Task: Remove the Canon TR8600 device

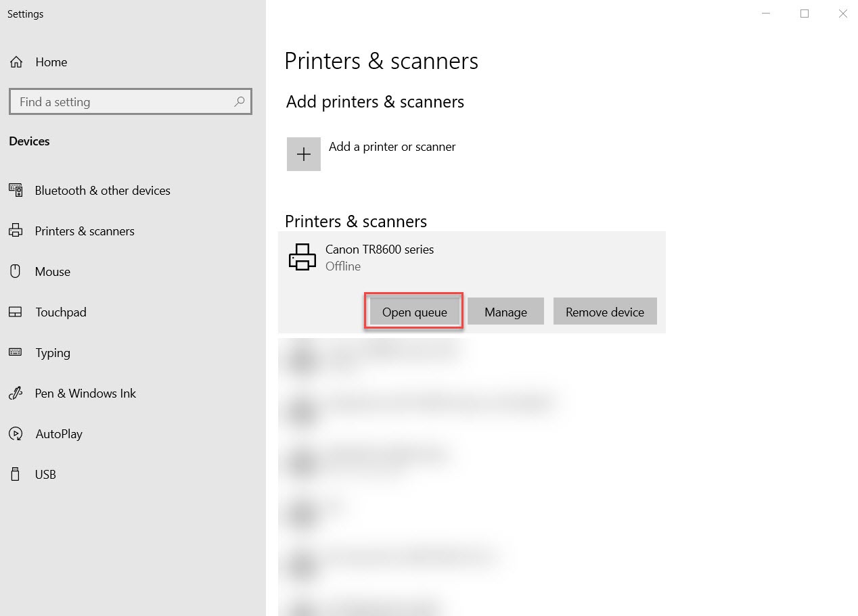Action: coord(605,312)
